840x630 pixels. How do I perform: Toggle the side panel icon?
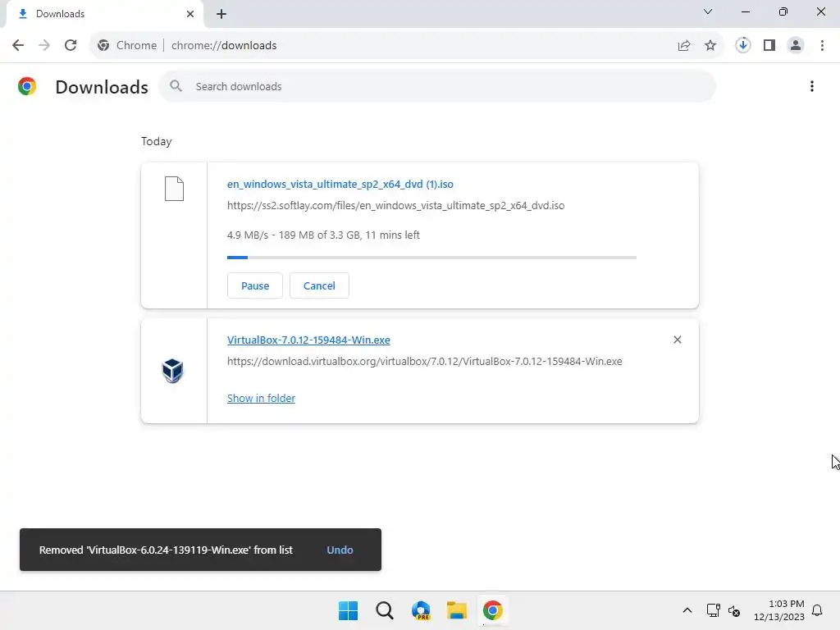tap(769, 45)
